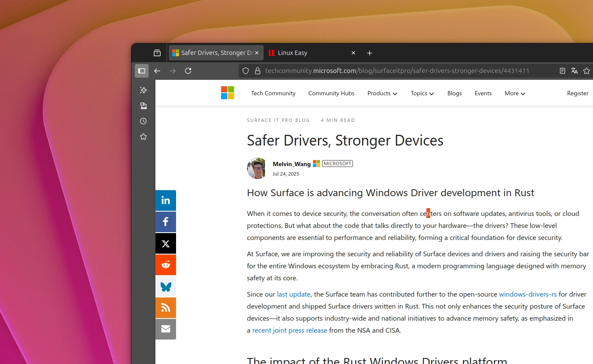Expand the More navigation menu
Viewport: 593px width, 364px height.
point(514,93)
